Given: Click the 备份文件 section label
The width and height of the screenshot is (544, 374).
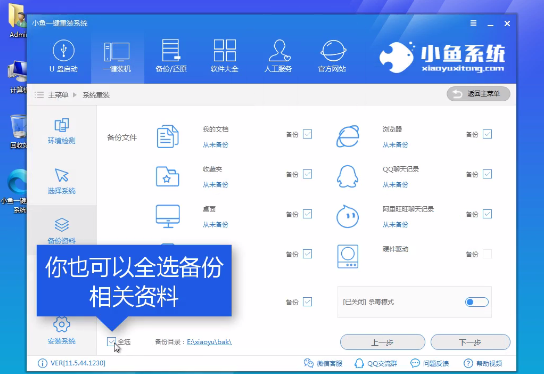Looking at the screenshot, I should (122, 138).
